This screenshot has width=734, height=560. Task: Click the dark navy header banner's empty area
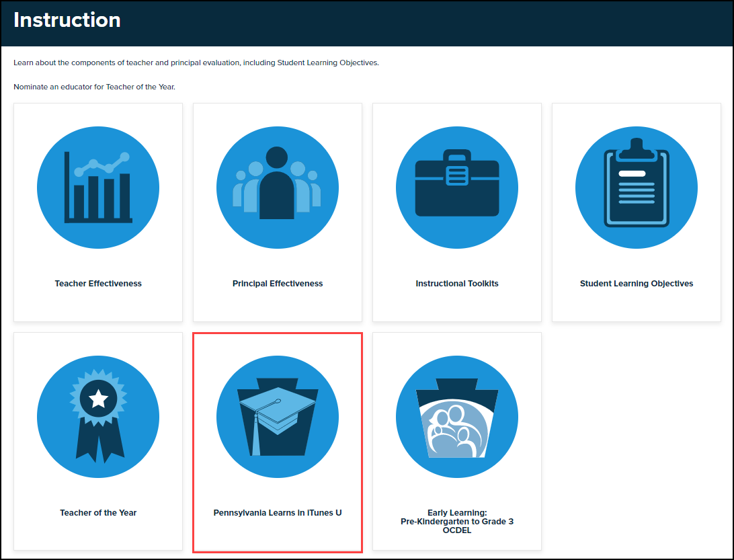click(437, 24)
